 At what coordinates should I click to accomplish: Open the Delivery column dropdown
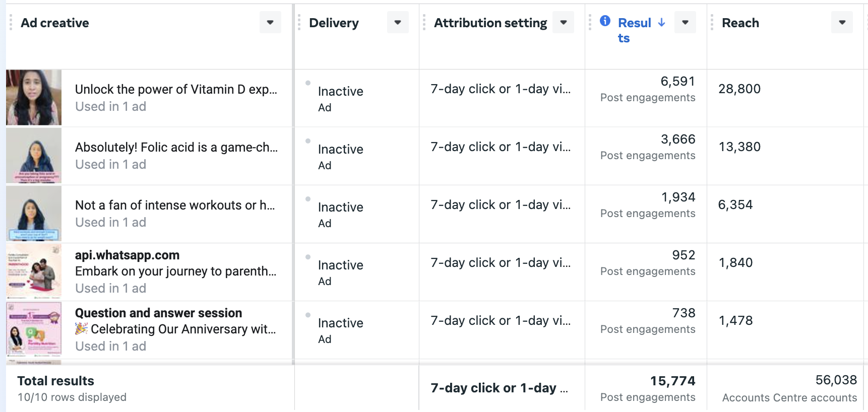click(x=398, y=23)
